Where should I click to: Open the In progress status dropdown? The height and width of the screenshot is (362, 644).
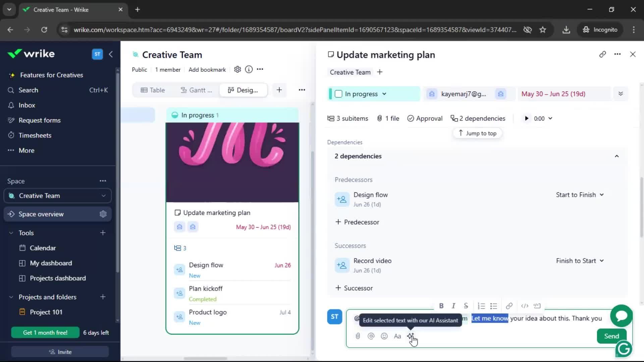click(x=366, y=94)
